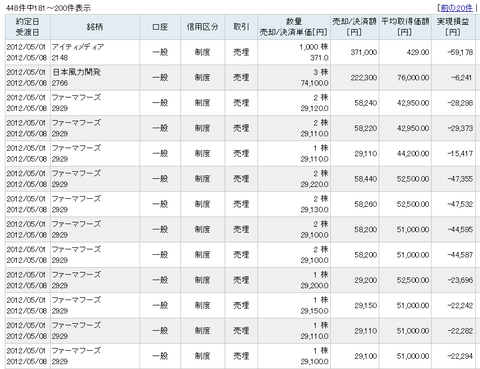Click the -23,696 realized loss
Viewport: 480px width, 369px height.
pyautogui.click(x=460, y=280)
